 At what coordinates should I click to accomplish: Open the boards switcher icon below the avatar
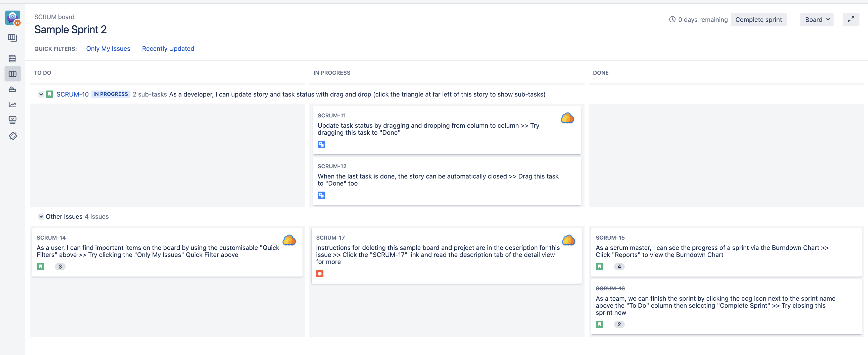click(x=13, y=38)
